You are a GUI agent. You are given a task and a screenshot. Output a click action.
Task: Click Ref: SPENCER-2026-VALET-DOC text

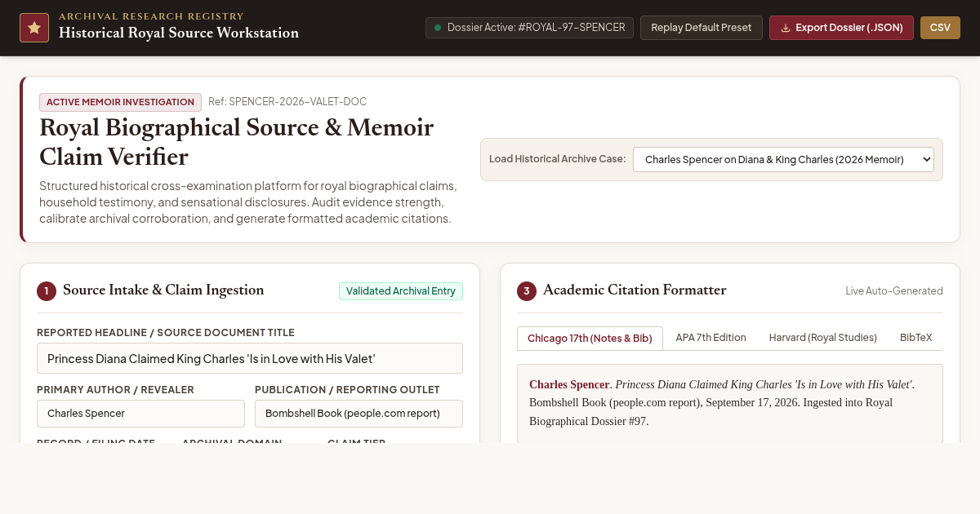coord(287,102)
